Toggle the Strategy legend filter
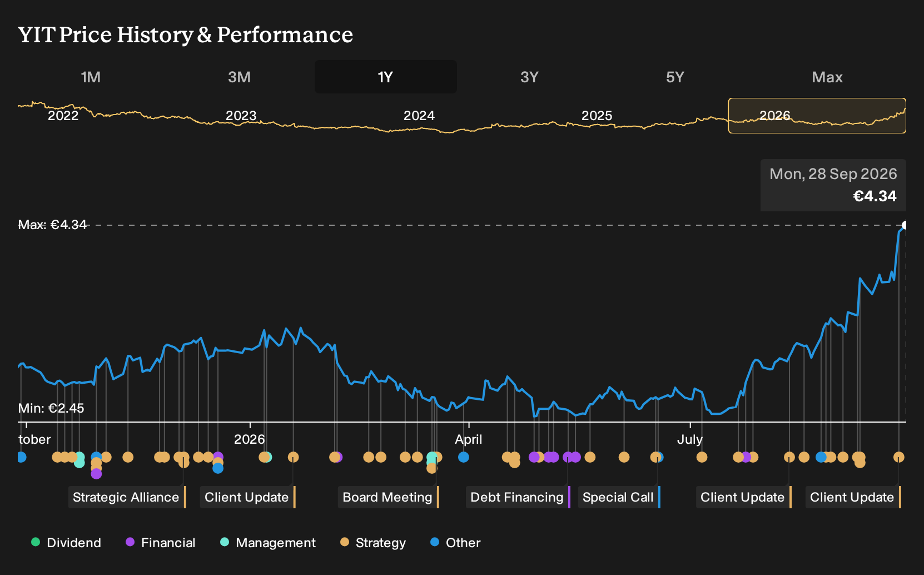 click(x=373, y=543)
